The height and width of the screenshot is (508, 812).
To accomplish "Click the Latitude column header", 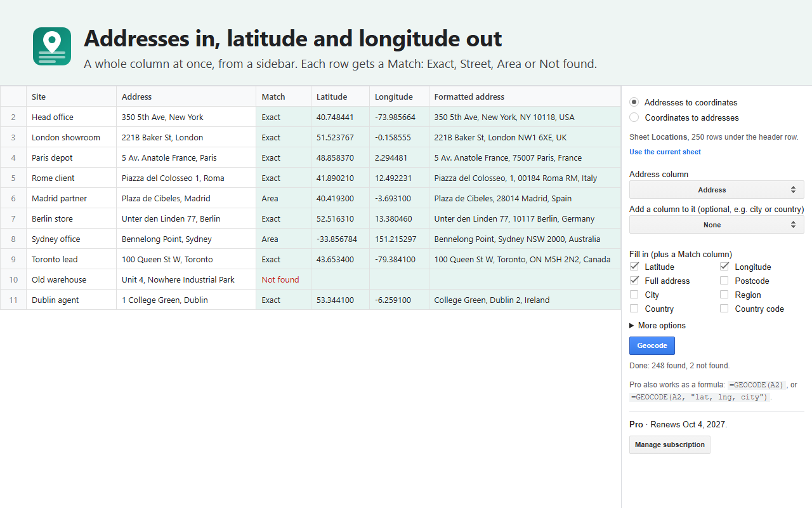I will [x=340, y=97].
